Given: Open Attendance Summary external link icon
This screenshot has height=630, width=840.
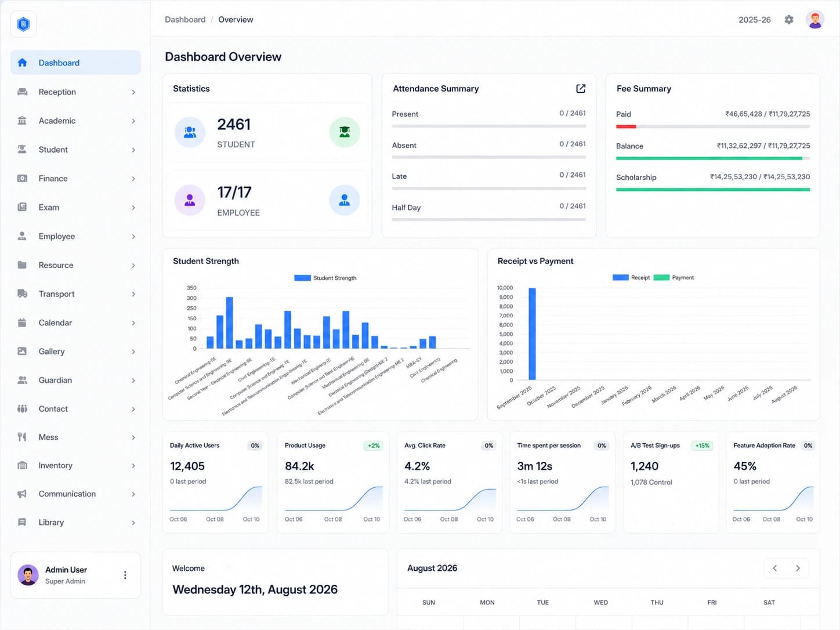Looking at the screenshot, I should coord(581,88).
